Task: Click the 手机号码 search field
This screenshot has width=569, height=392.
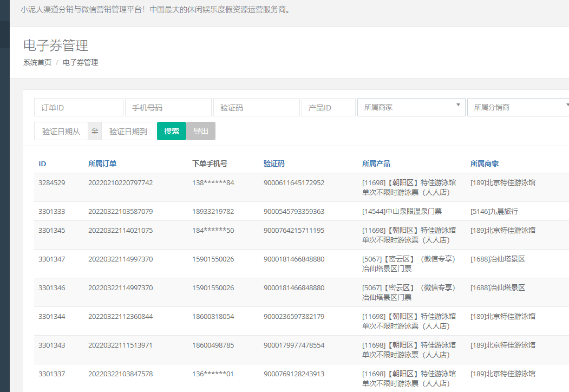Action: (168, 107)
